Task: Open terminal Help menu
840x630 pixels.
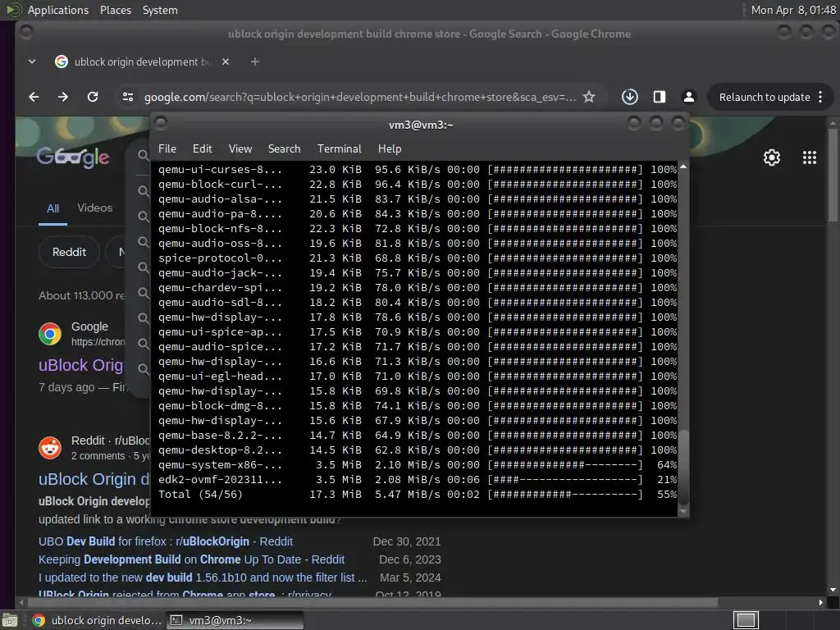Action: 390,148
